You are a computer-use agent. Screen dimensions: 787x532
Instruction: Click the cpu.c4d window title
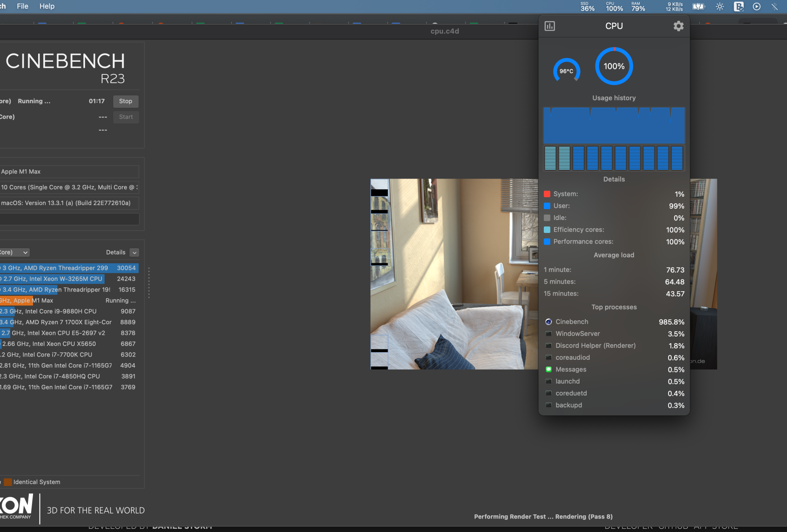click(x=445, y=31)
